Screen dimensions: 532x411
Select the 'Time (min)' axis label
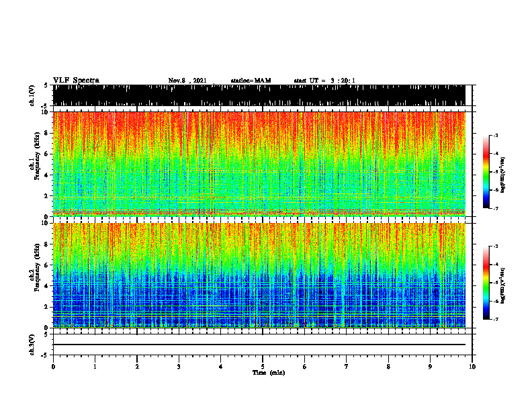(x=269, y=373)
